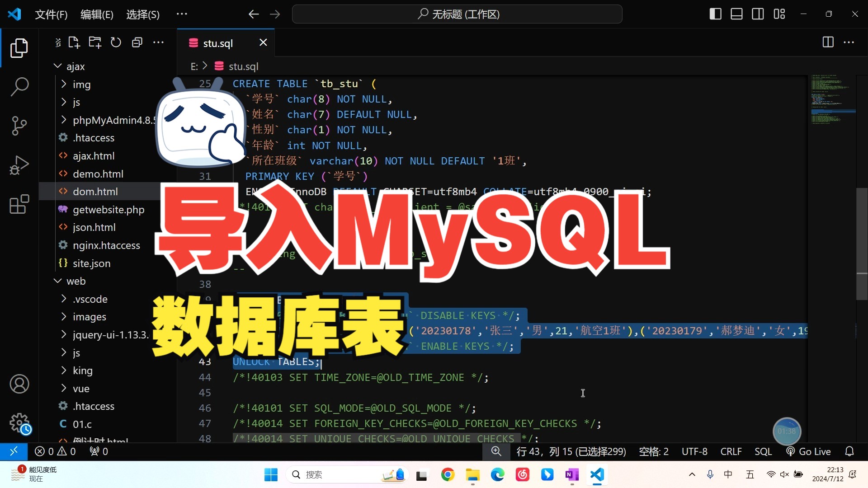The height and width of the screenshot is (488, 868).
Task: Split the editor to the right
Action: pyautogui.click(x=828, y=42)
